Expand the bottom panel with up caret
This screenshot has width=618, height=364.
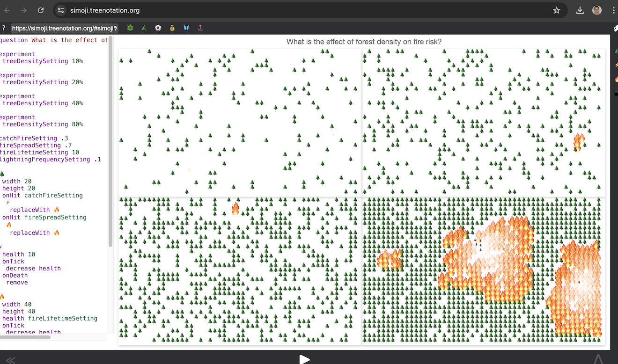click(598, 359)
